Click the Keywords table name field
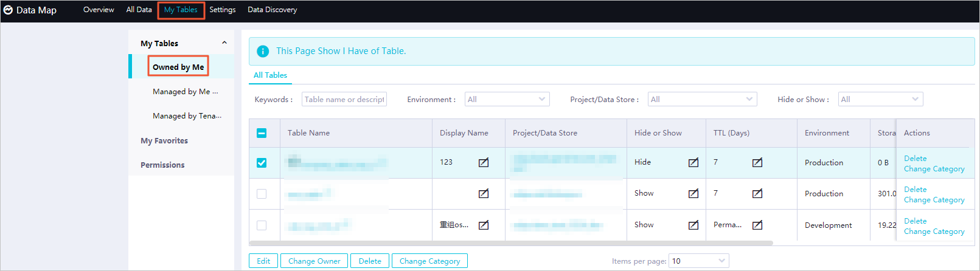The width and height of the screenshot is (980, 271). [x=344, y=99]
